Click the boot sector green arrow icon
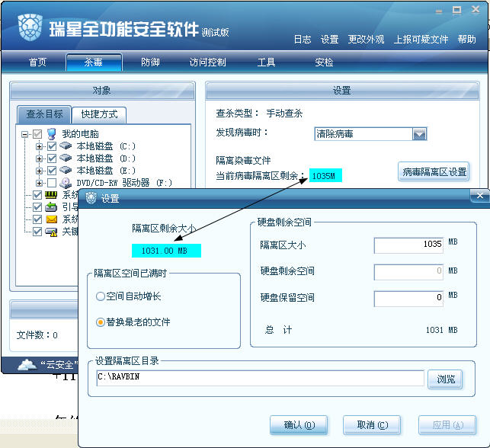490x448 pixels. tap(51, 206)
